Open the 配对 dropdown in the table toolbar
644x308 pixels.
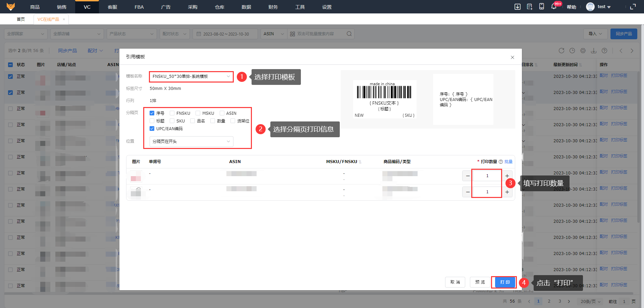95,51
